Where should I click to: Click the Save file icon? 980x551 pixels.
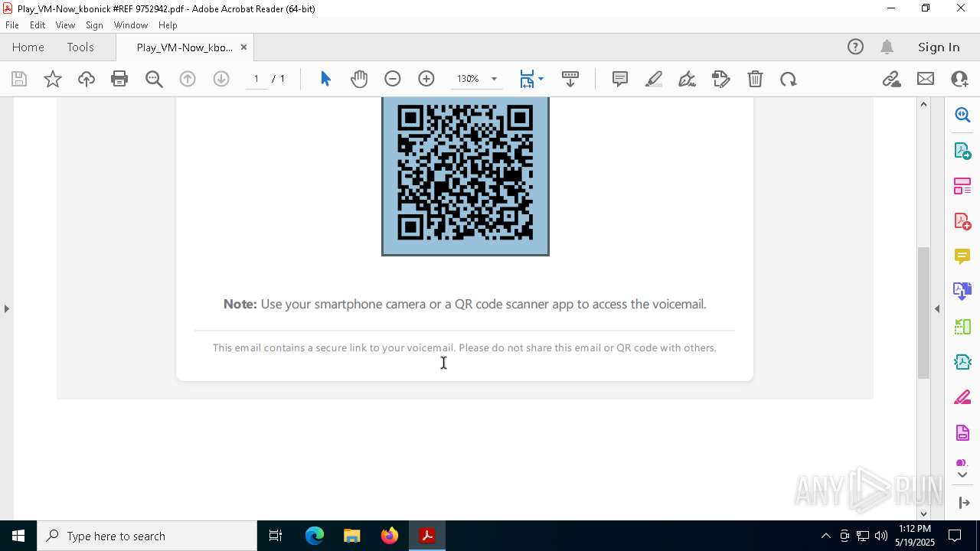tap(19, 79)
